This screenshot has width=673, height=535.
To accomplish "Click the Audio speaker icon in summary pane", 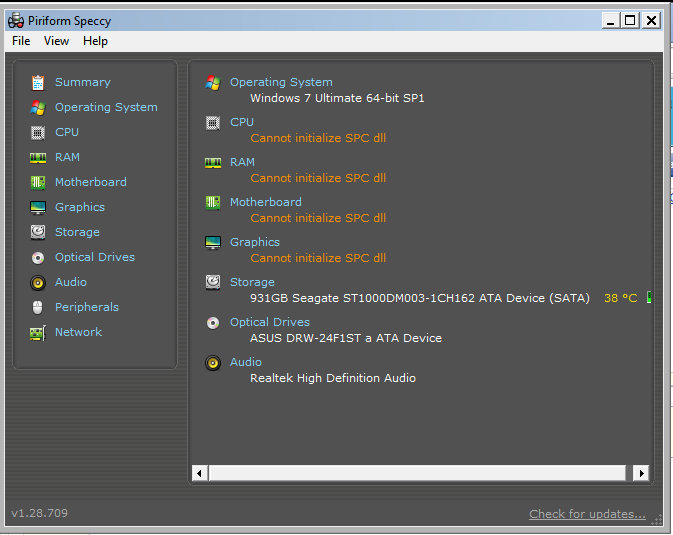I will [x=213, y=363].
